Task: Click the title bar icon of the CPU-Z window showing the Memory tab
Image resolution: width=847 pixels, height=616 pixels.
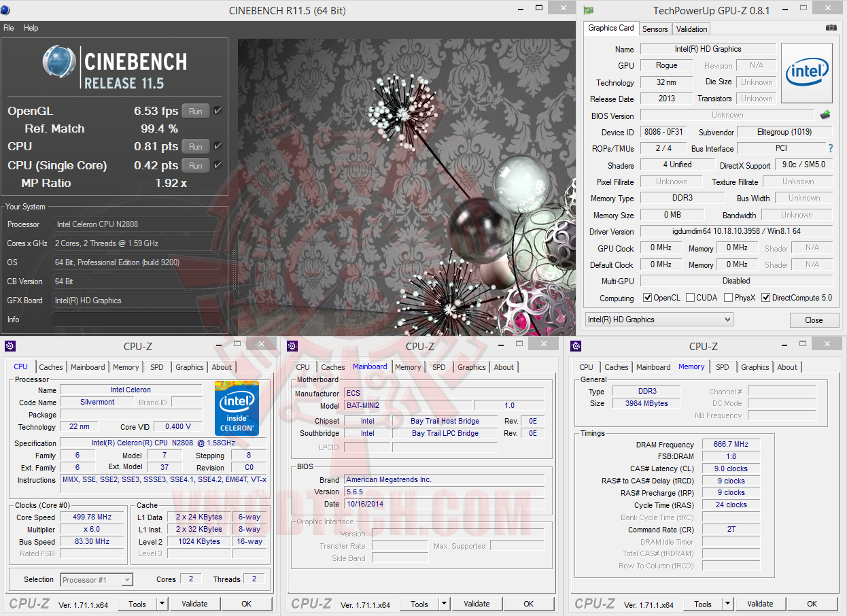Action: (x=575, y=346)
